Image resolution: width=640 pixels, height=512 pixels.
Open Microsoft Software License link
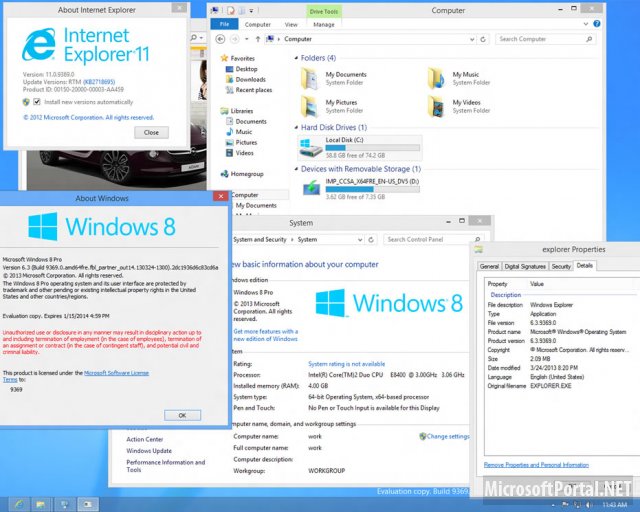pos(116,373)
